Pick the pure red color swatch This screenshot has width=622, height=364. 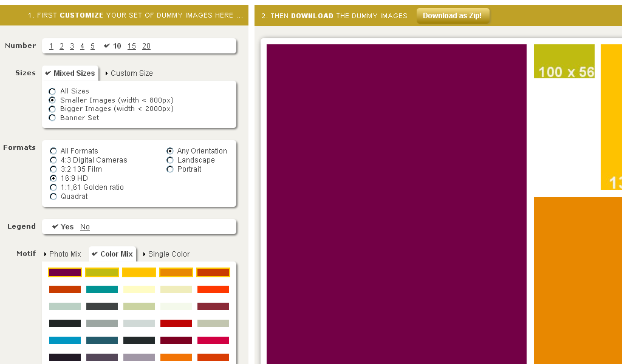[176, 323]
